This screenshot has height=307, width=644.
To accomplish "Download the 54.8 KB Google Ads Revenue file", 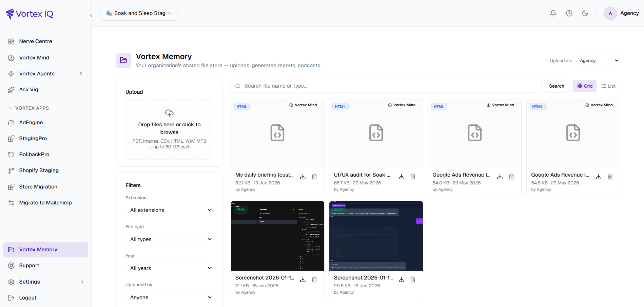I will pyautogui.click(x=599, y=177).
